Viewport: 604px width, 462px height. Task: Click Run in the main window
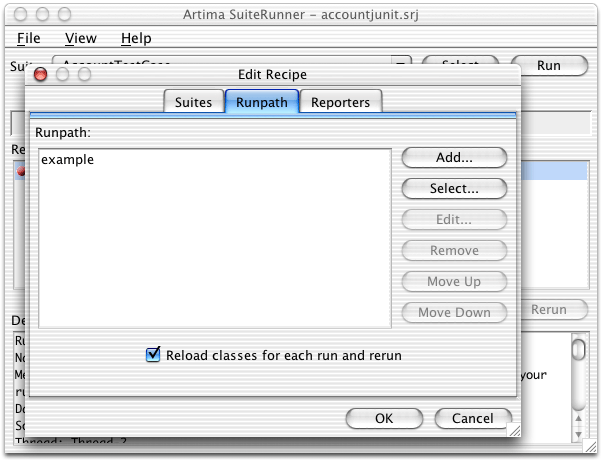pyautogui.click(x=549, y=66)
